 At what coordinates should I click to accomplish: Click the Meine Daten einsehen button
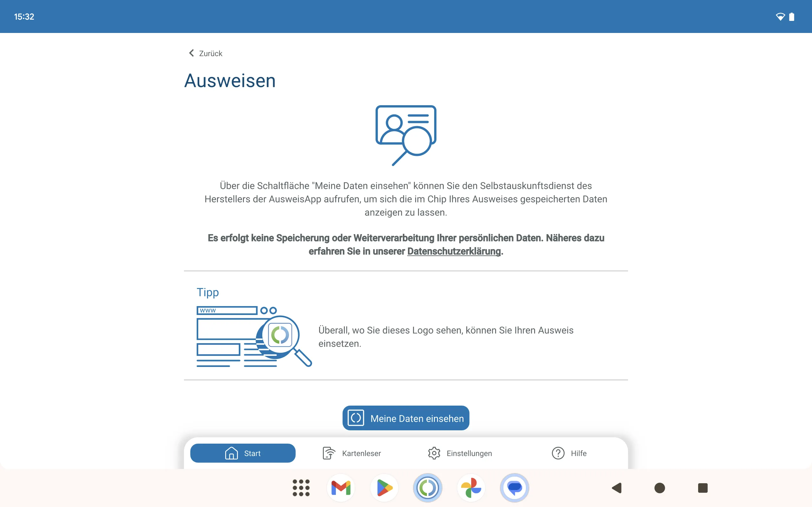click(406, 418)
